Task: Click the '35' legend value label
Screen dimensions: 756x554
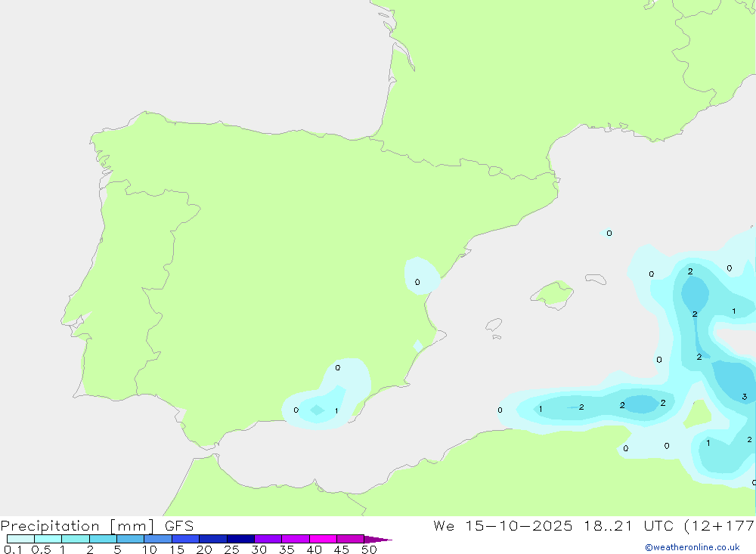Action: tap(287, 549)
